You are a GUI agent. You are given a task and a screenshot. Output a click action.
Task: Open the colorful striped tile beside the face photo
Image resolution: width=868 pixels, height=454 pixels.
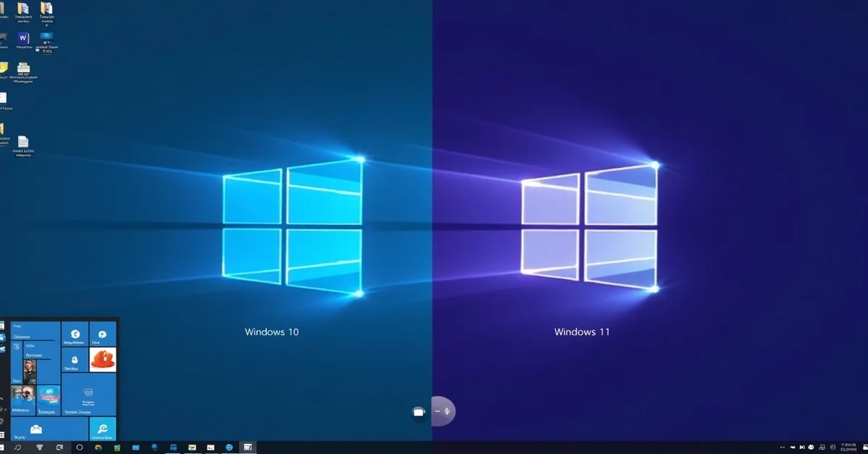click(48, 401)
